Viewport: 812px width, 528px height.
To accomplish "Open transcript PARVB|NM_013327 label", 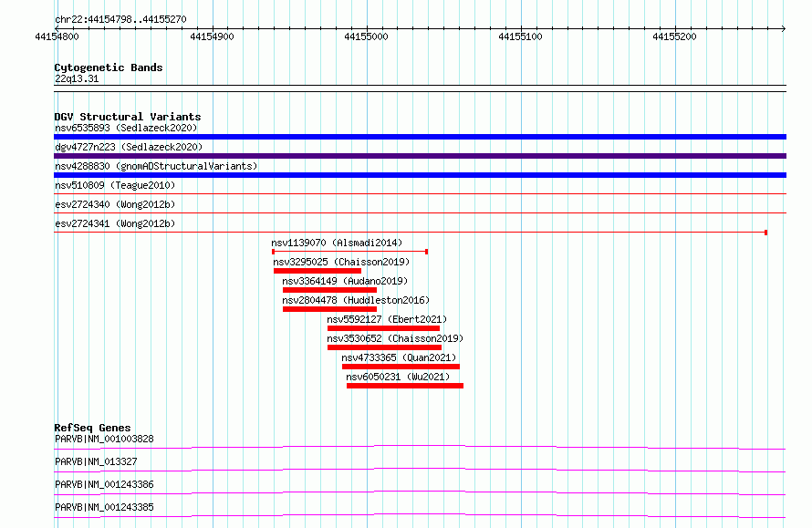I will [96, 461].
